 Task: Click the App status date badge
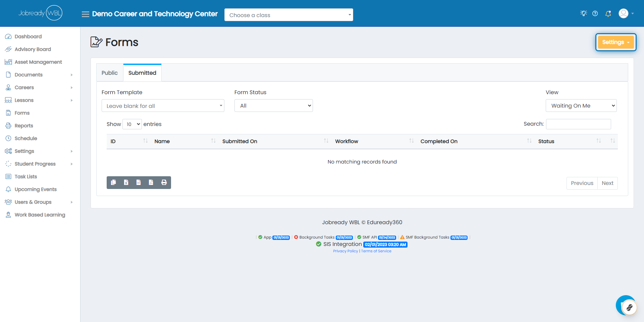(281, 238)
